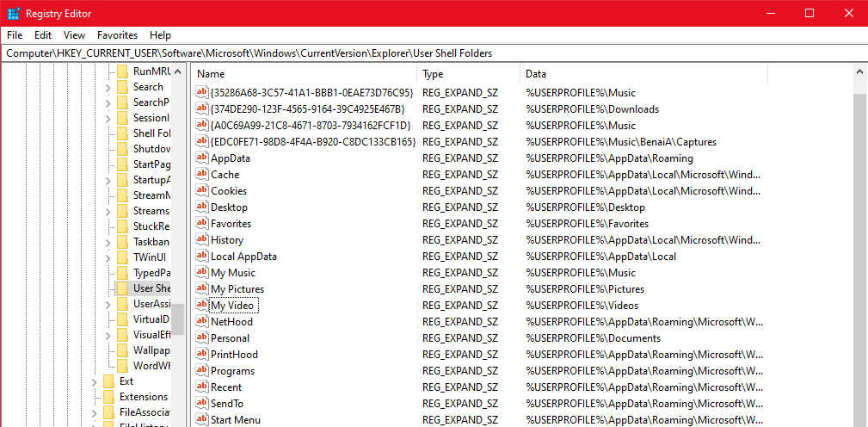Click the ab icon beside NetHood value
The image size is (868, 427).
(202, 321)
